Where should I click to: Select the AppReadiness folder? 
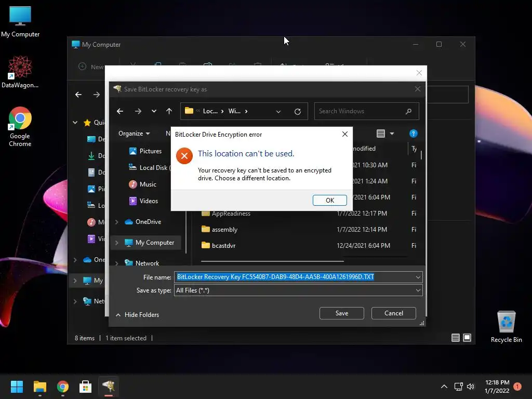pos(225,214)
